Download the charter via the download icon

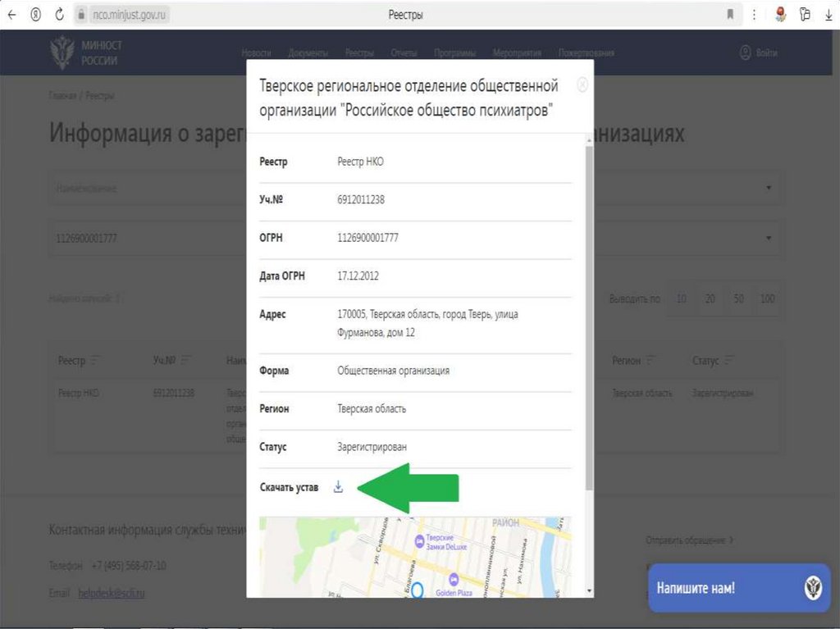(338, 487)
